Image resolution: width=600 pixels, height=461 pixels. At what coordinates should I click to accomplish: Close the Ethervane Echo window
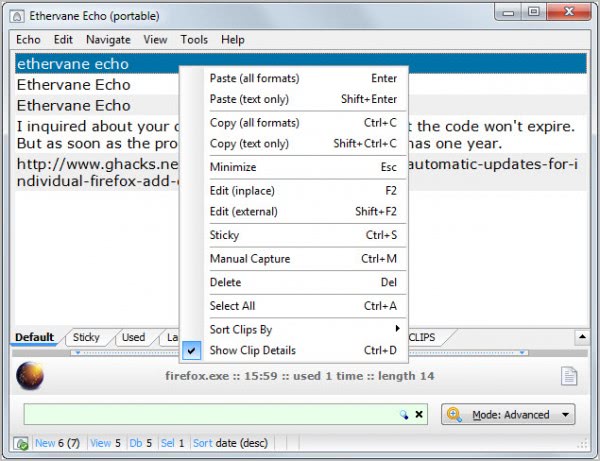[x=569, y=12]
